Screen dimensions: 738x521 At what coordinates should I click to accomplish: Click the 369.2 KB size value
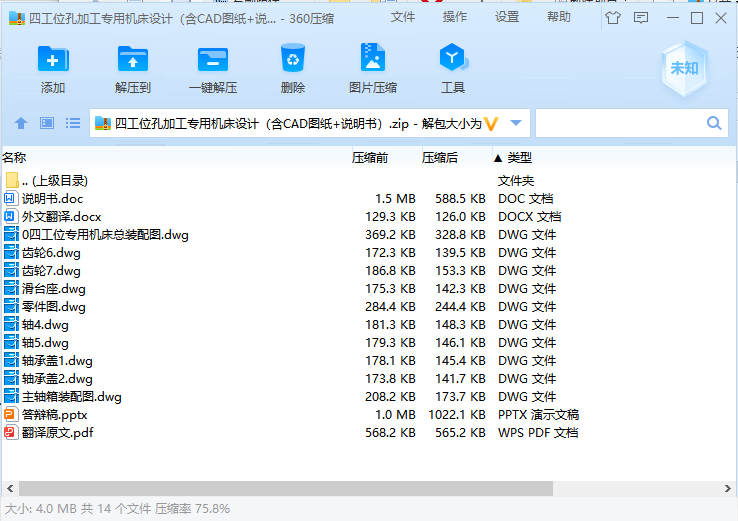tap(390, 234)
